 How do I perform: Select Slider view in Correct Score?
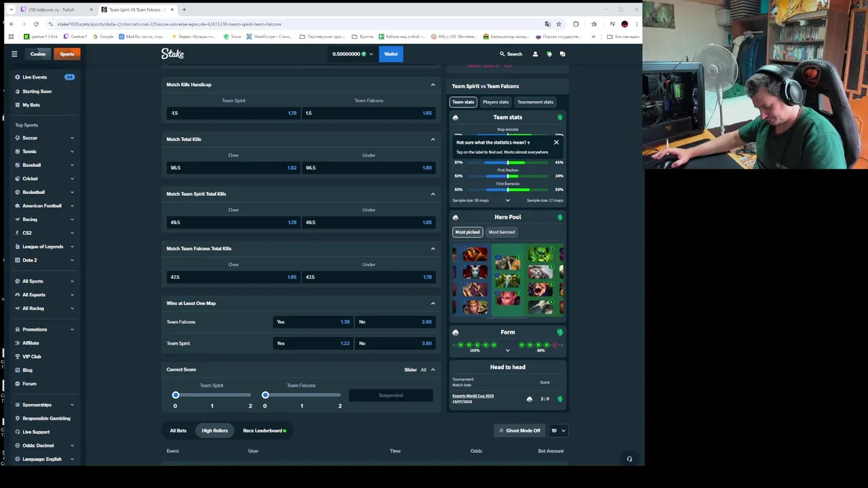[410, 369]
